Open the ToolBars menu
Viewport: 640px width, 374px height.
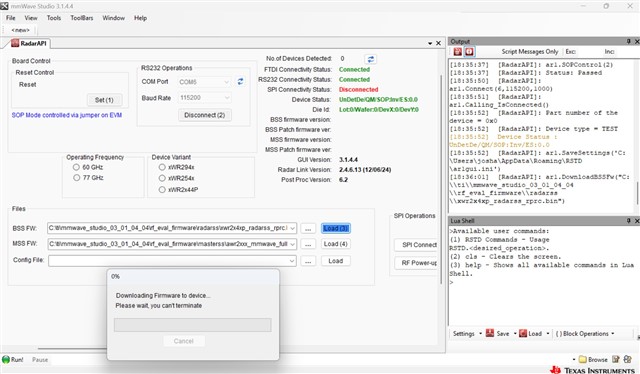point(82,18)
